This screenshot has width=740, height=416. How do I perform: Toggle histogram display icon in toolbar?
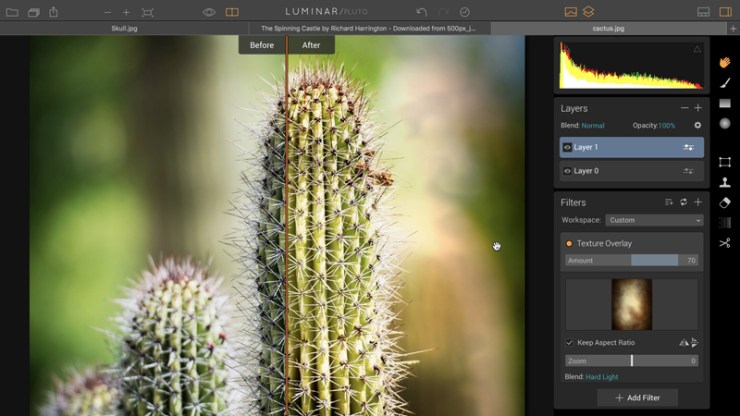571,12
